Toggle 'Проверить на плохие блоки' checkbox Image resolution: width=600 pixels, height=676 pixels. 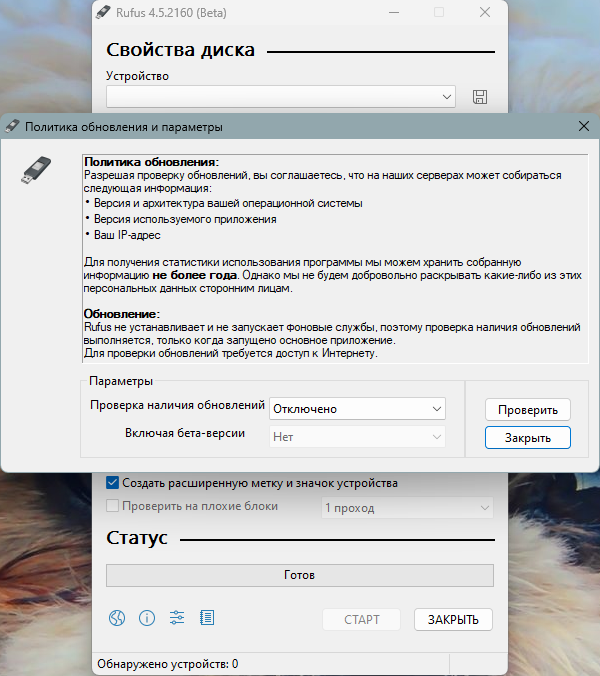pyautogui.click(x=112, y=506)
